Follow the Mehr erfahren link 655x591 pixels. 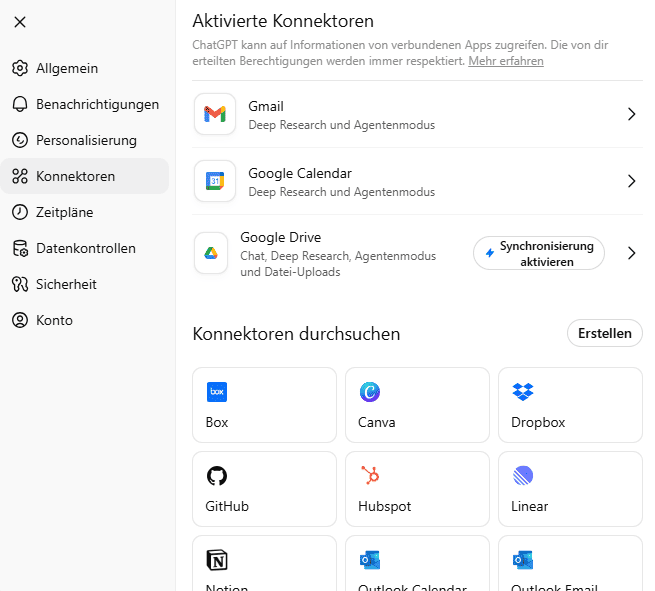(x=506, y=61)
